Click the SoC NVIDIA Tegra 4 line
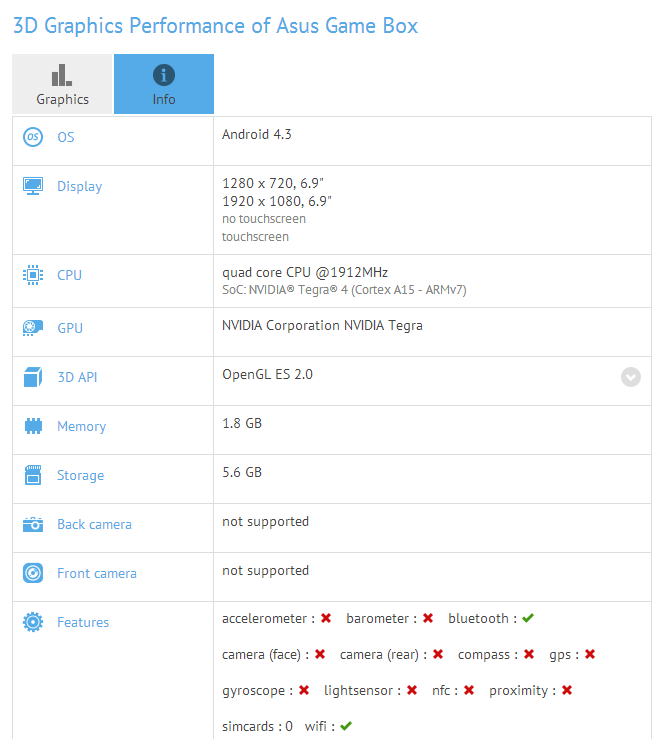 pos(344,290)
